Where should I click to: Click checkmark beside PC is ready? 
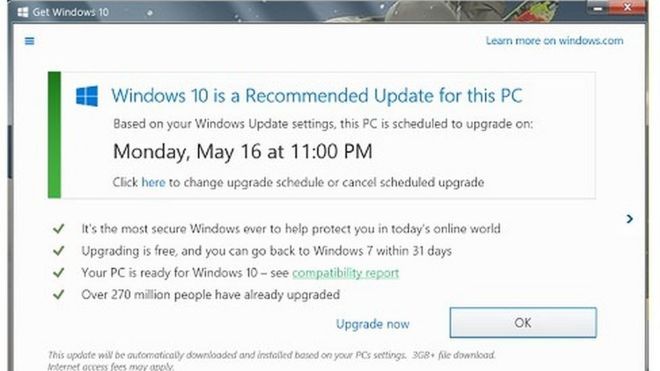pyautogui.click(x=59, y=272)
